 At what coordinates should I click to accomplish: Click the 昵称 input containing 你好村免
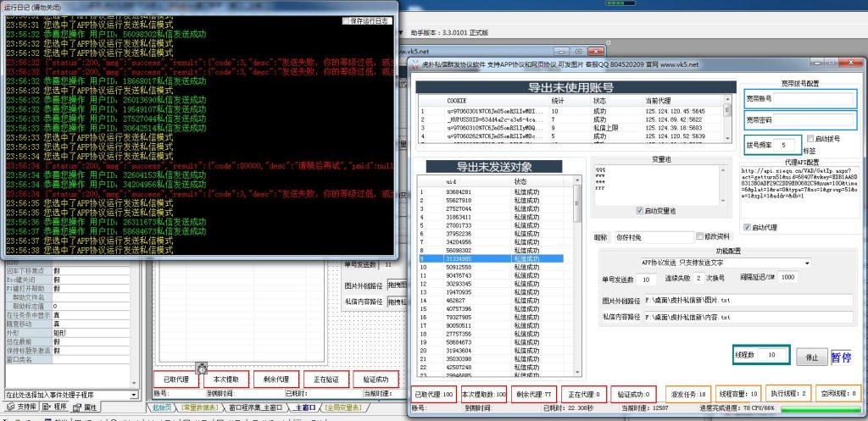[654, 237]
